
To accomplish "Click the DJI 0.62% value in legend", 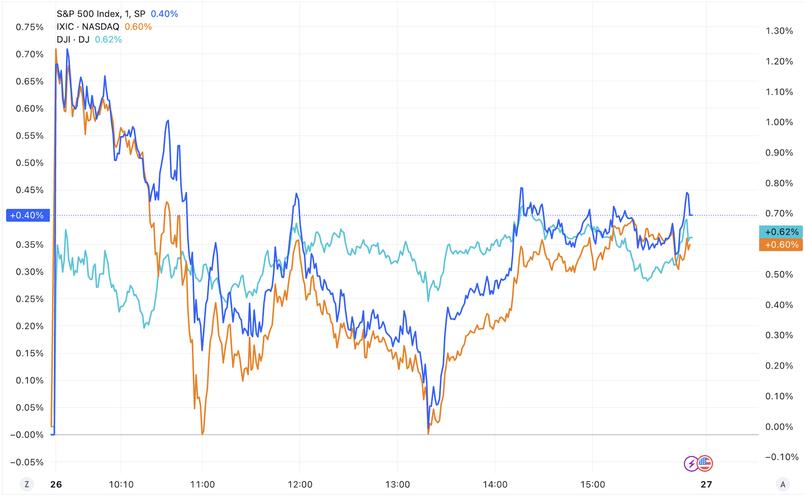I will [108, 39].
